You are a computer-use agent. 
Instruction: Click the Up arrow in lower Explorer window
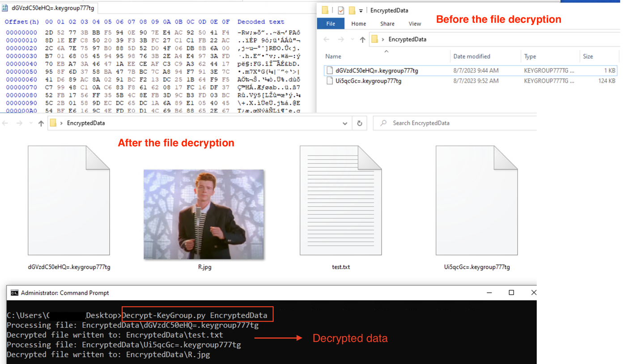pyautogui.click(x=41, y=123)
